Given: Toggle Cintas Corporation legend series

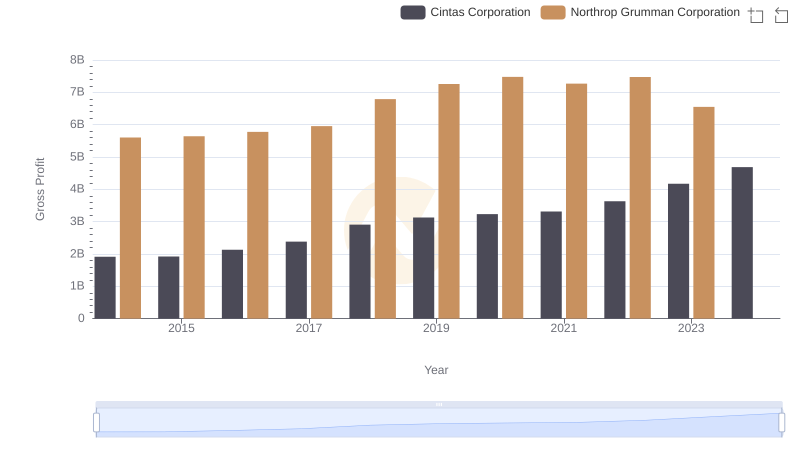Looking at the screenshot, I should 465,12.
